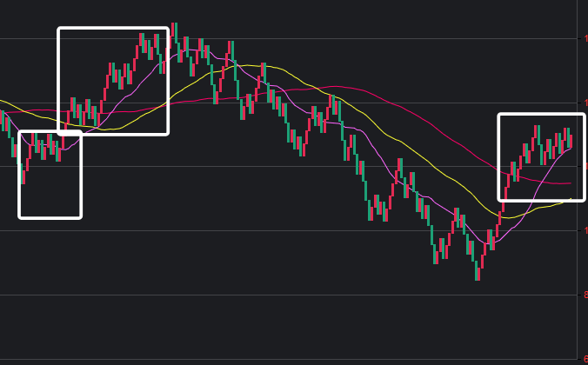
Task: Click the right end of the yellow line
Action: (571, 200)
